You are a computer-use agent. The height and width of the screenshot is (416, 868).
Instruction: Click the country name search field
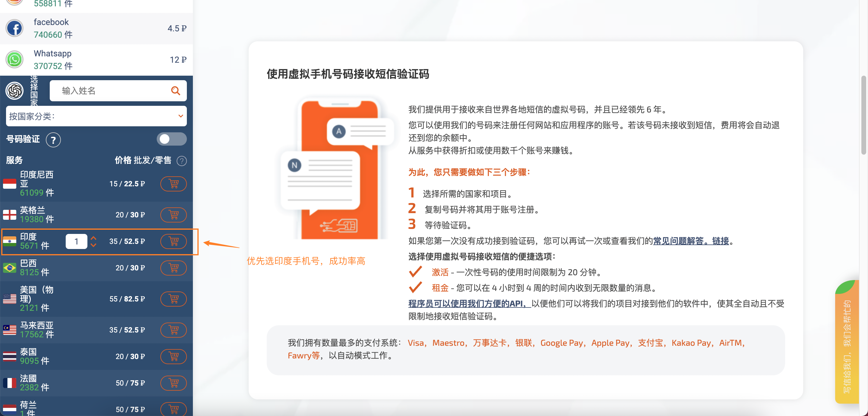coord(111,91)
